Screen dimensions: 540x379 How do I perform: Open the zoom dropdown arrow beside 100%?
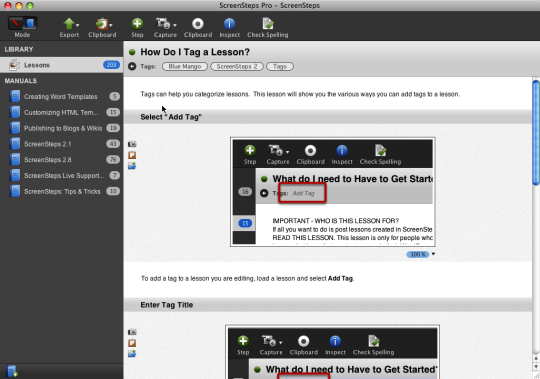point(433,254)
